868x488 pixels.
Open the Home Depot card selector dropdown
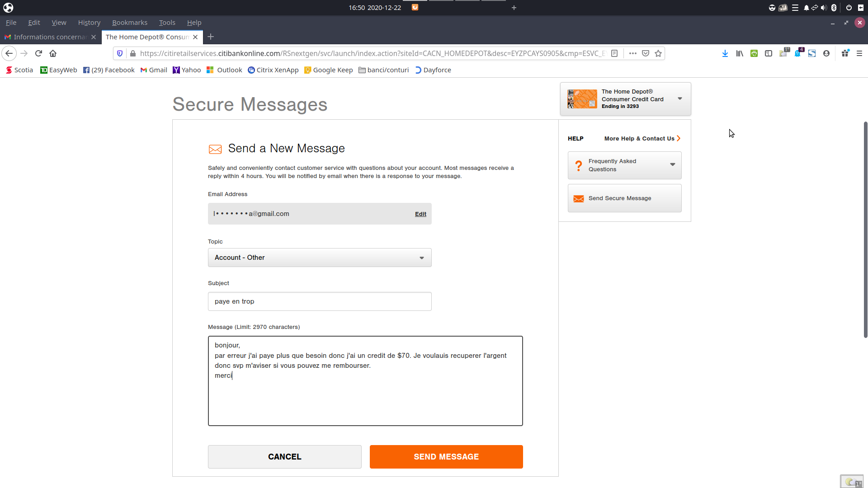tap(626, 99)
